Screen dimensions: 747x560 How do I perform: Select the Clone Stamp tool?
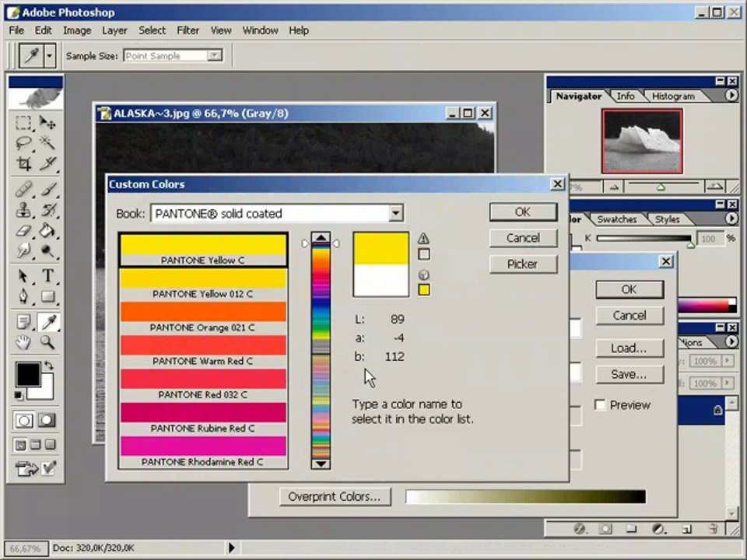(x=23, y=210)
